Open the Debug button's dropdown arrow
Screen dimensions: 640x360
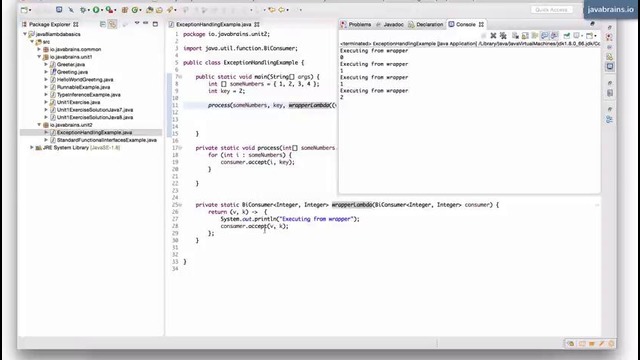[x=89, y=10]
